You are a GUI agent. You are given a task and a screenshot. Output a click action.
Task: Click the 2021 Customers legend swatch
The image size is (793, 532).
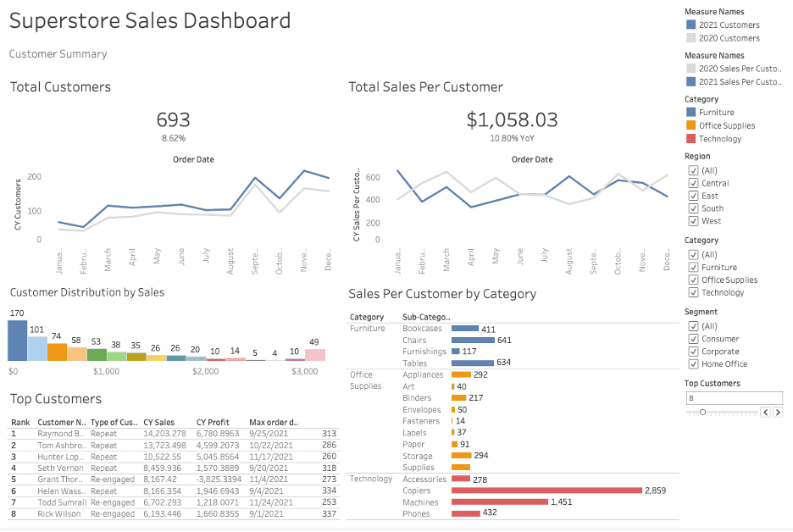pyautogui.click(x=690, y=25)
